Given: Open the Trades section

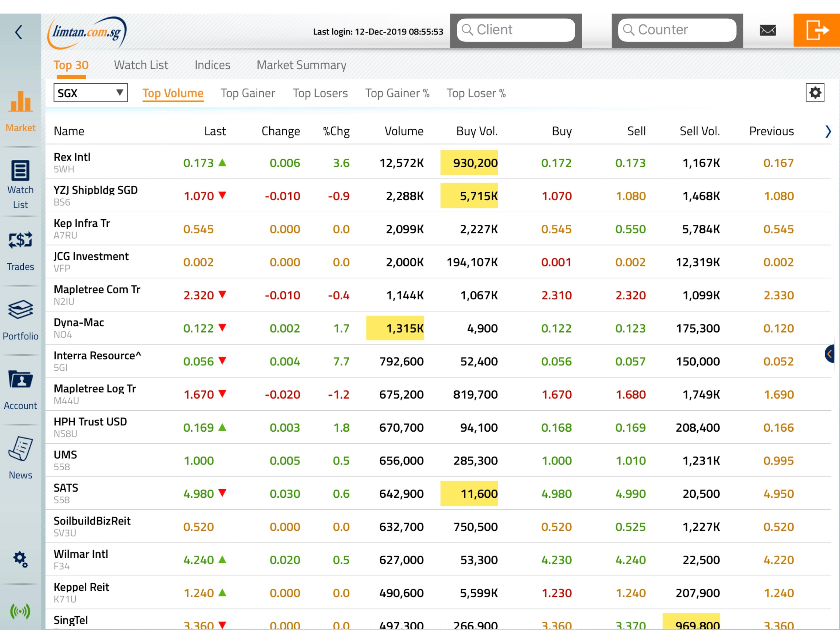Looking at the screenshot, I should tap(21, 251).
